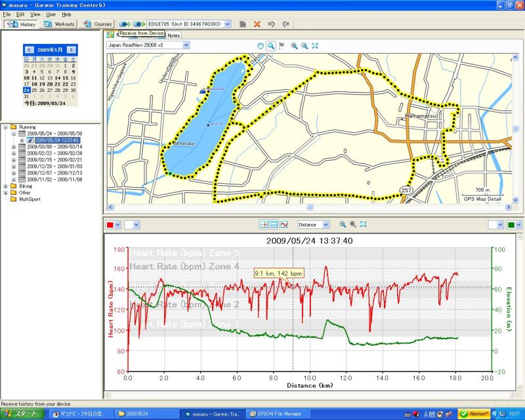Expand the 2009/05/24 13:37:40 activity
This screenshot has height=420, width=525.
[x=22, y=140]
